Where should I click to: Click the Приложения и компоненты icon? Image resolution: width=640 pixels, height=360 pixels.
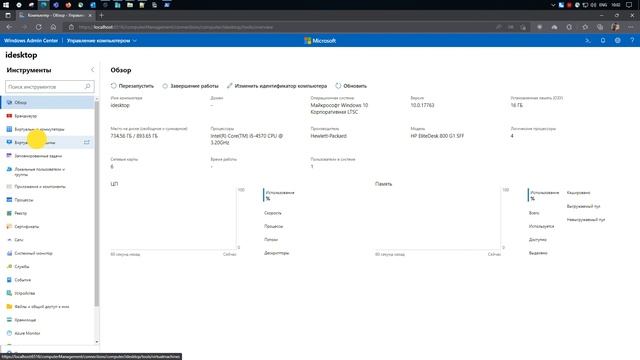pyautogui.click(x=9, y=186)
